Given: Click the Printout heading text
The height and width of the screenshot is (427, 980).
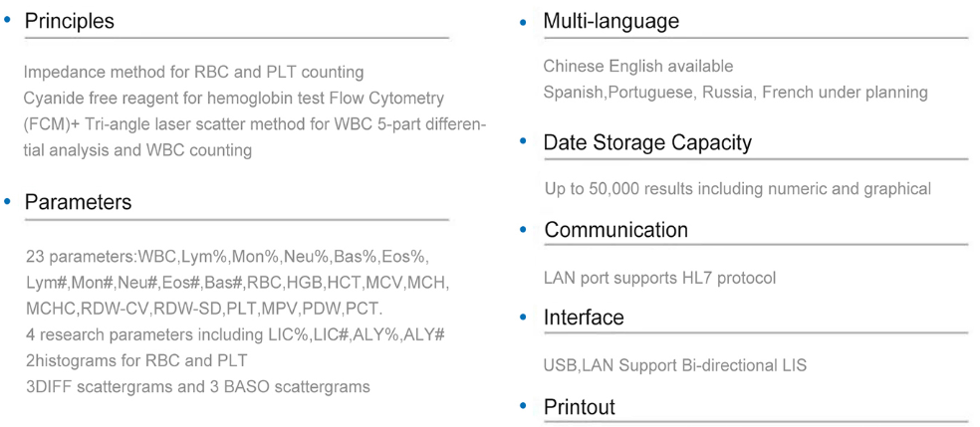Looking at the screenshot, I should pyautogui.click(x=580, y=407).
